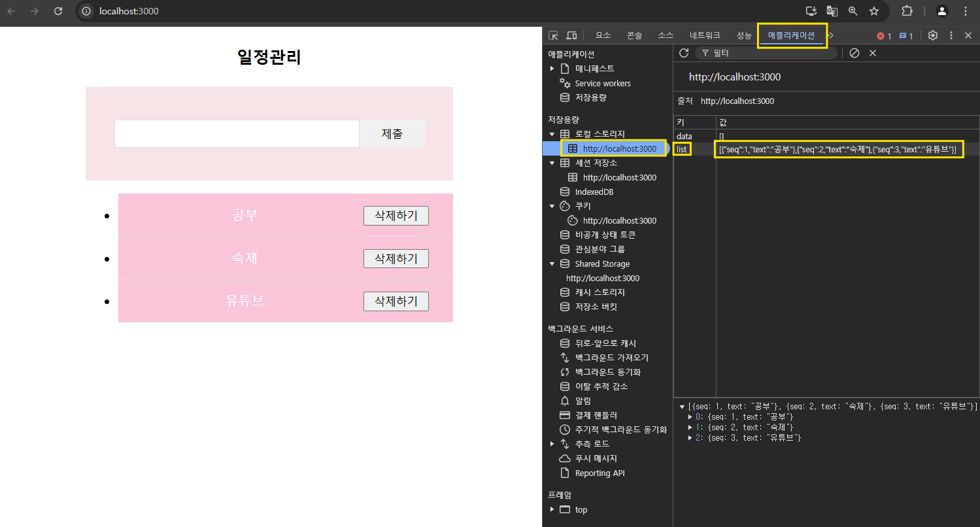This screenshot has width=980, height=527.
Task: Delete the 숙제 item with 삭제하기
Action: [396, 258]
